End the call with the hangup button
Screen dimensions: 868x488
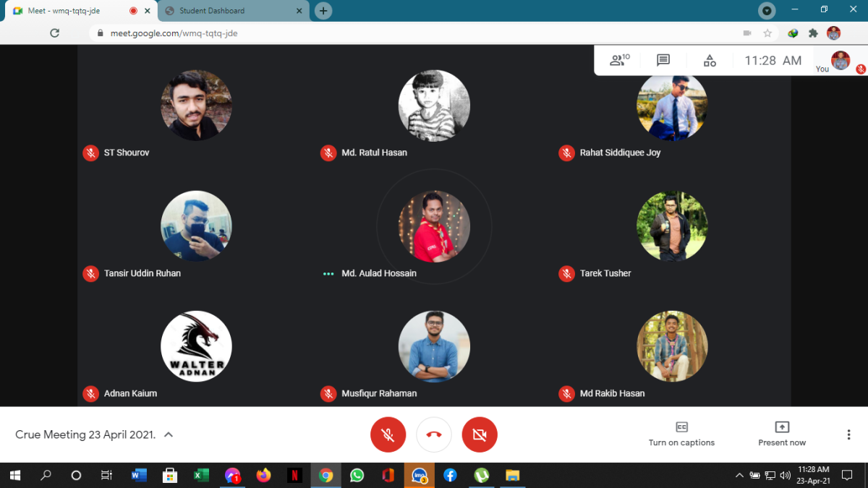[434, 435]
